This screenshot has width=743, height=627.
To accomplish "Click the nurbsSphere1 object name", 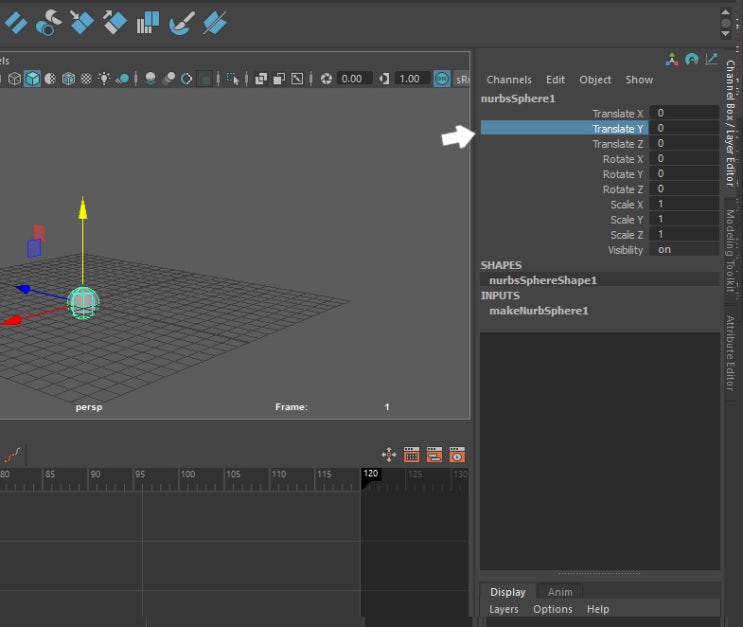I will point(517,99).
